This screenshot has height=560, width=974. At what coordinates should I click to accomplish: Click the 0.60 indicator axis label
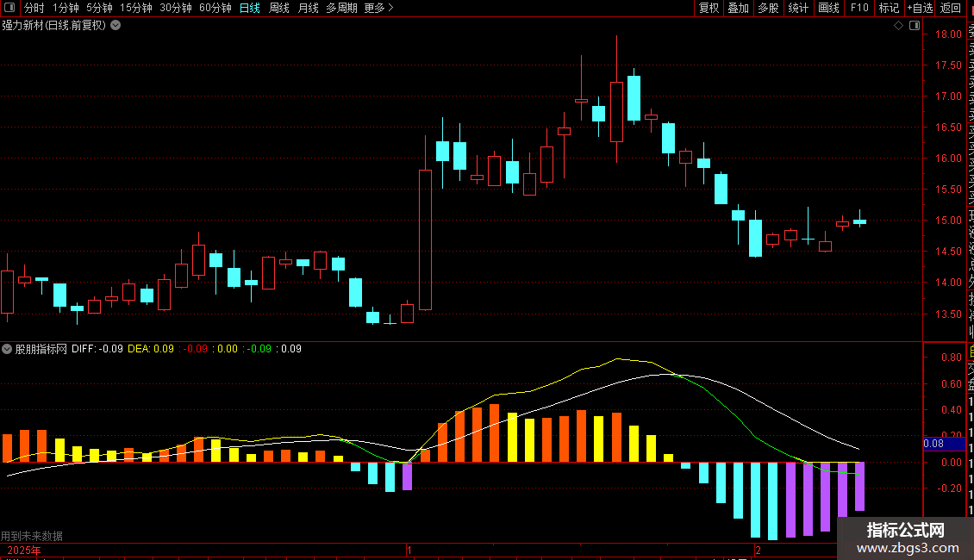(x=951, y=384)
